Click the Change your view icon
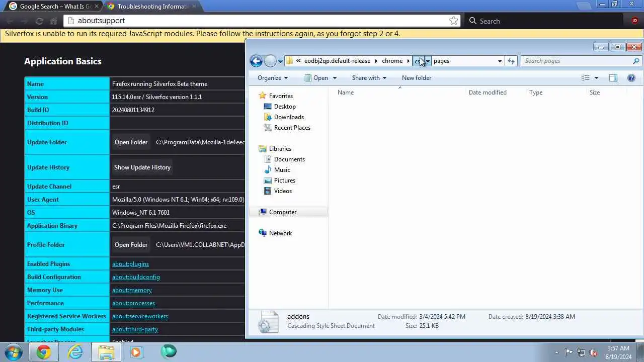The width and height of the screenshot is (644, 362). (x=586, y=78)
